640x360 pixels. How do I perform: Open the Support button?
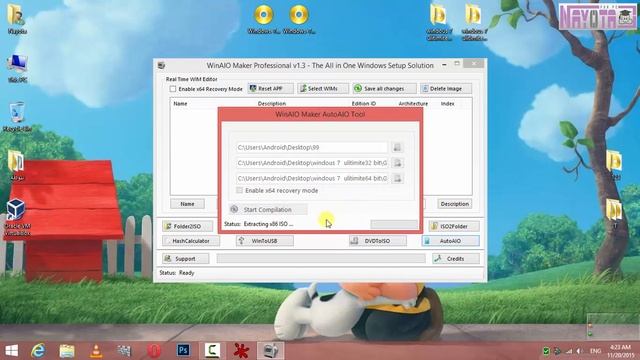185,259
